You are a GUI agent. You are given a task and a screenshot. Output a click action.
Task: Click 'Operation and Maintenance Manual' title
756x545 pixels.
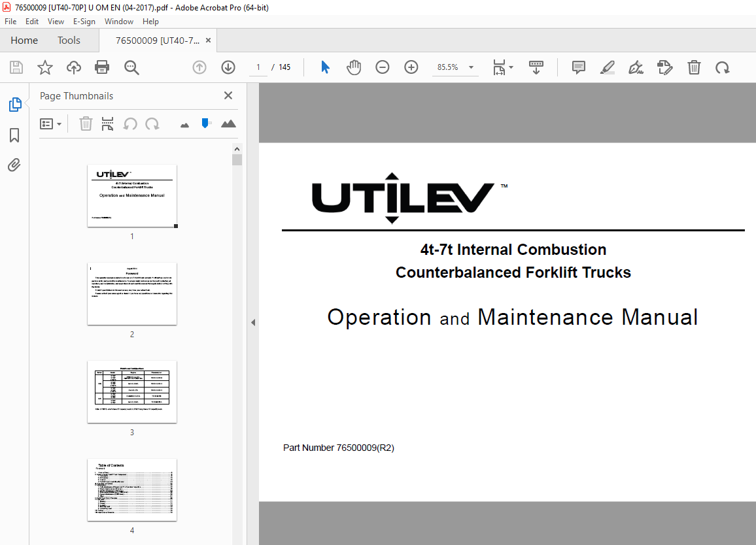(513, 318)
